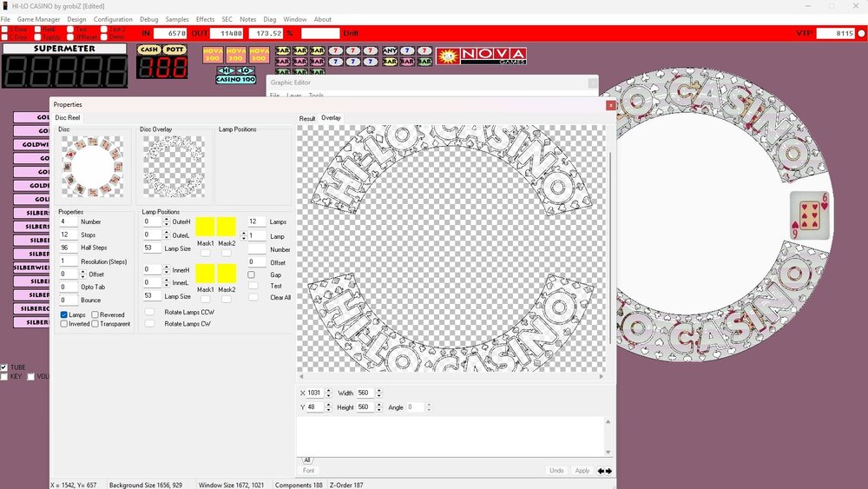This screenshot has height=489, width=868.
Task: Click the Apply button
Action: click(x=582, y=471)
